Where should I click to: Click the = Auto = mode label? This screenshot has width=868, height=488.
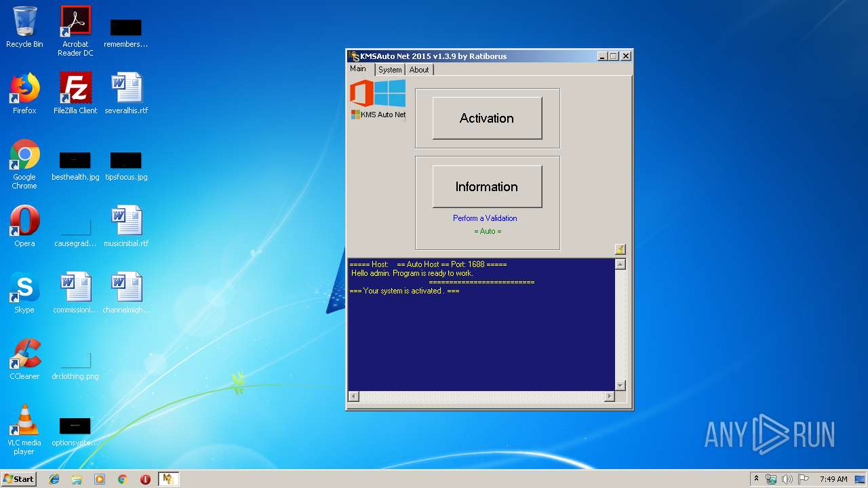click(488, 231)
